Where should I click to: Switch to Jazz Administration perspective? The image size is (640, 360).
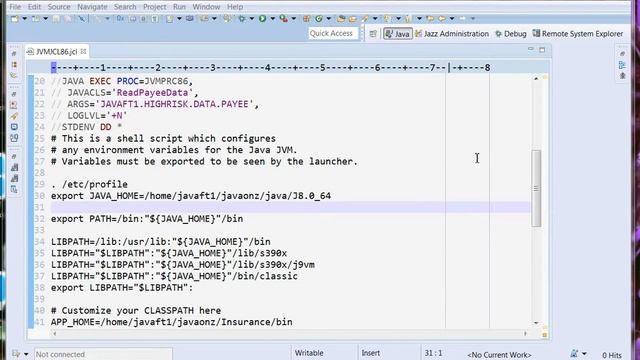(x=452, y=34)
